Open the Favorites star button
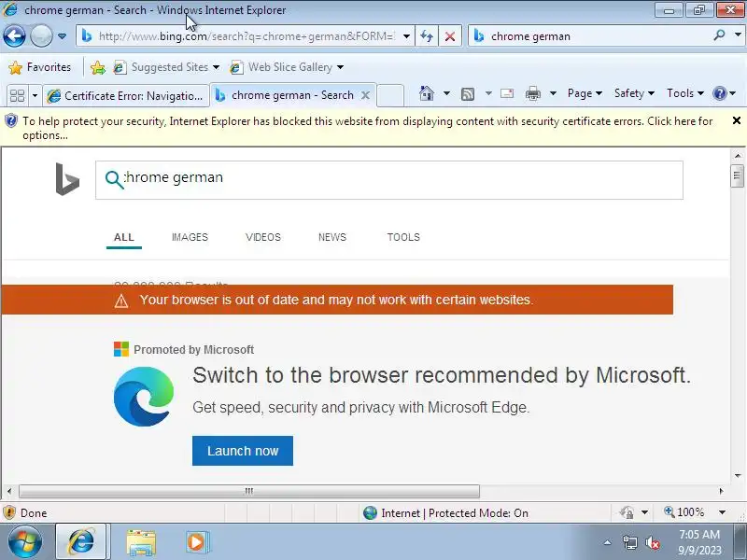The height and width of the screenshot is (560, 747). coord(39,67)
